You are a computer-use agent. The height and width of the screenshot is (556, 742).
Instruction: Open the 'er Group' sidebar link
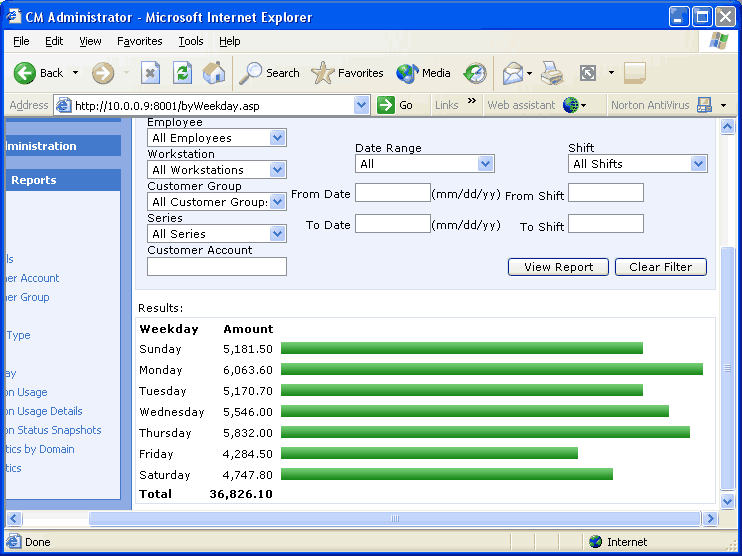(27, 297)
